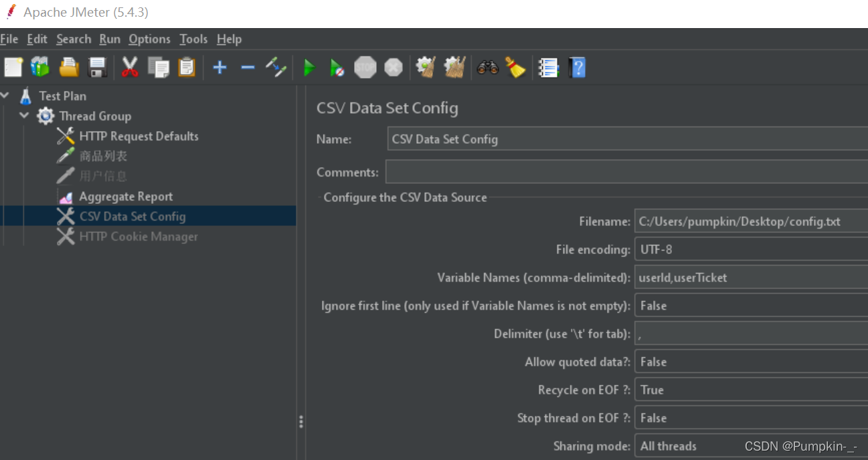Screen dimensions: 868x460
Task: Select HTTP Cookie Manager in the tree
Action: pyautogui.click(x=139, y=236)
